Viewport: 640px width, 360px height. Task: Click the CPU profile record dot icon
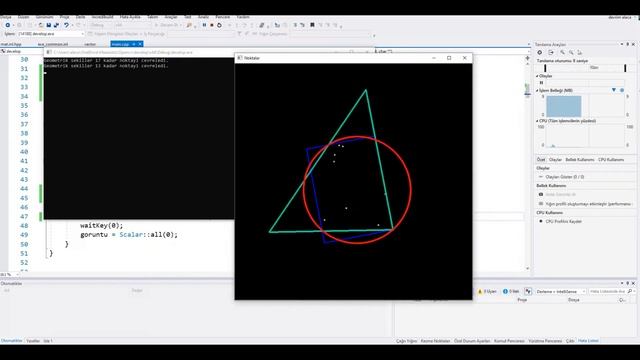point(541,221)
